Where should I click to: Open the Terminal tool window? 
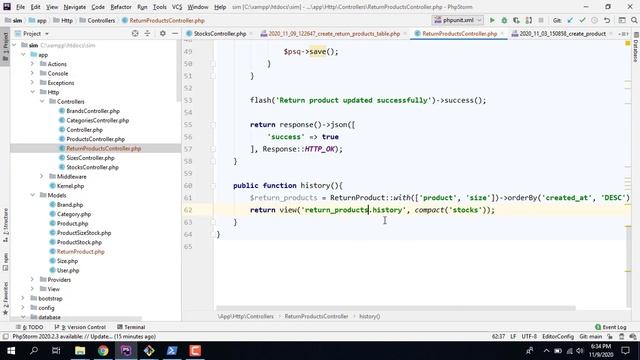(131, 327)
